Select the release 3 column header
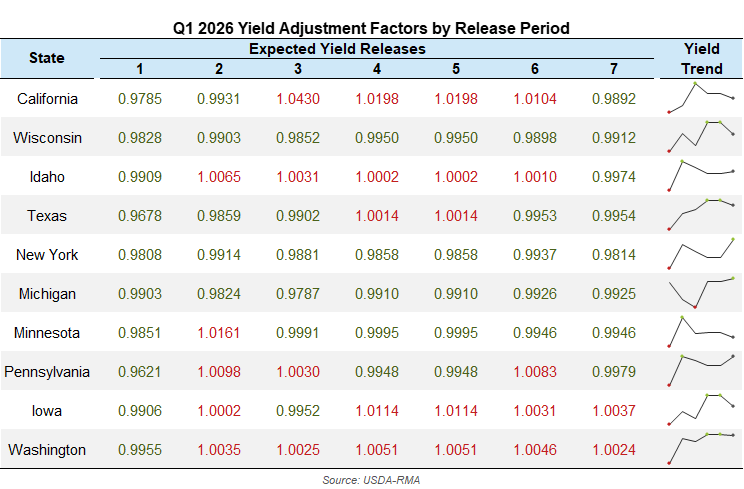The width and height of the screenshot is (744, 489). (298, 68)
